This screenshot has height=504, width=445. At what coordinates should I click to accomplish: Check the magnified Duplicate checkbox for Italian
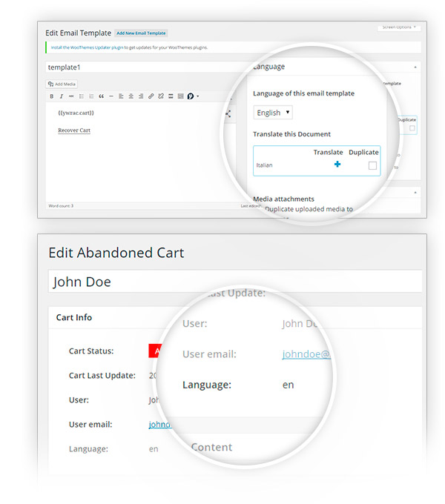pos(372,165)
